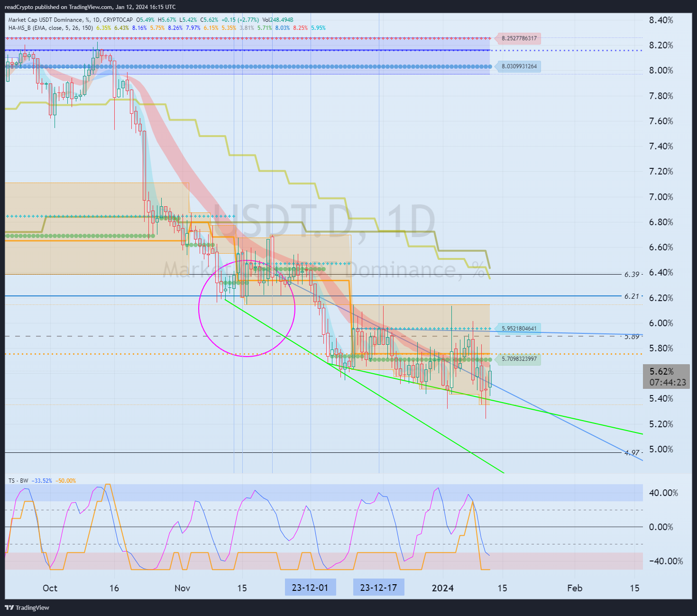Click the 5.7098323997 green price tag
The height and width of the screenshot is (616, 697).
coord(518,359)
